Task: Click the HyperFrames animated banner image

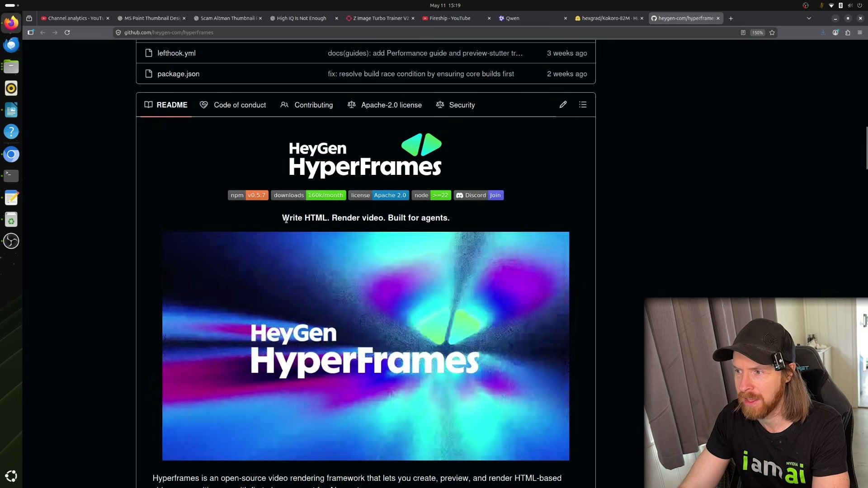Action: point(366,346)
